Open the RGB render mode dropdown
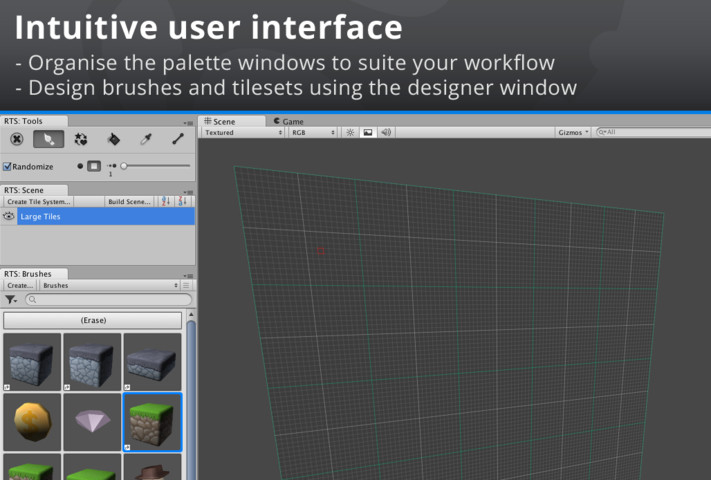Image resolution: width=711 pixels, height=480 pixels. (313, 132)
